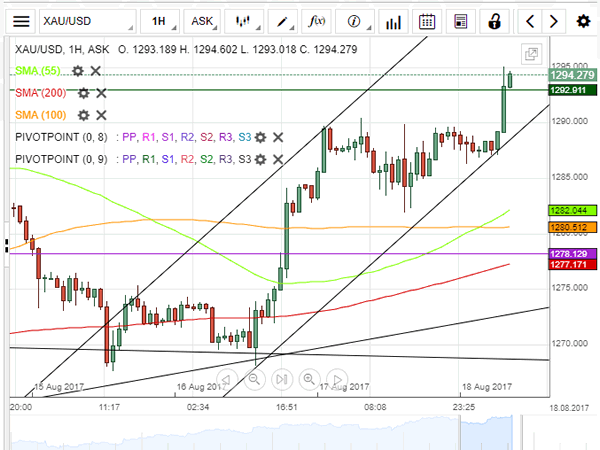Zoom out the chart

coord(255,379)
